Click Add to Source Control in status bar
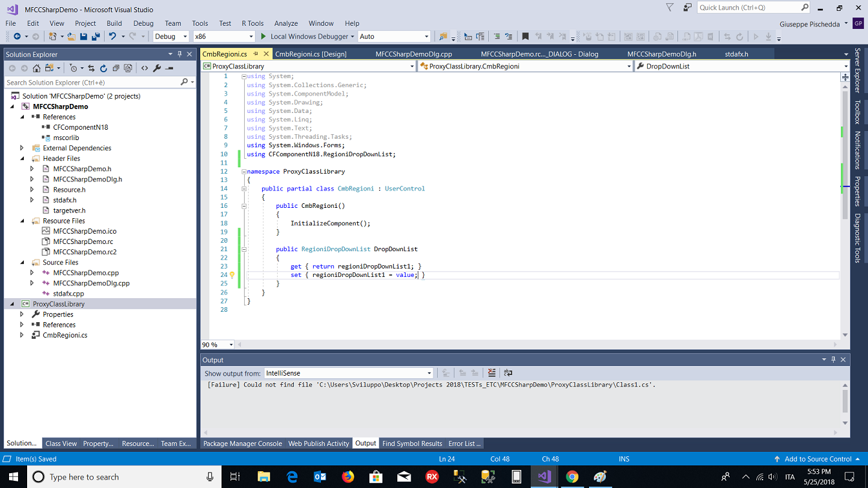The width and height of the screenshot is (868, 488). (818, 459)
